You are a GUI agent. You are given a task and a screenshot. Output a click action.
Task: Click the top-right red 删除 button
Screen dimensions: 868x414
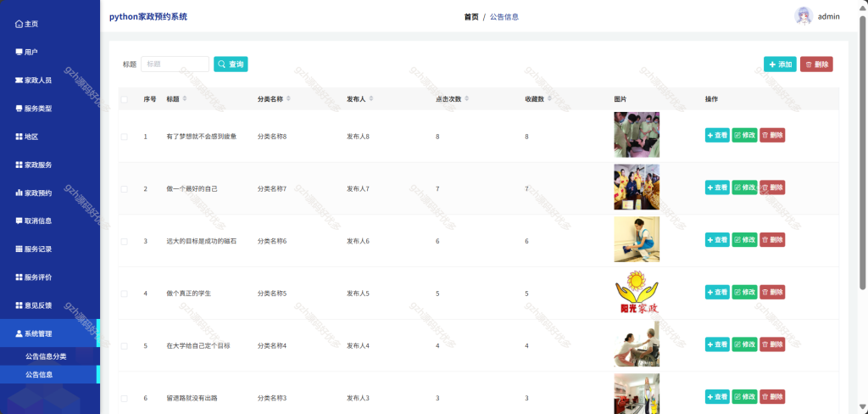pos(816,64)
